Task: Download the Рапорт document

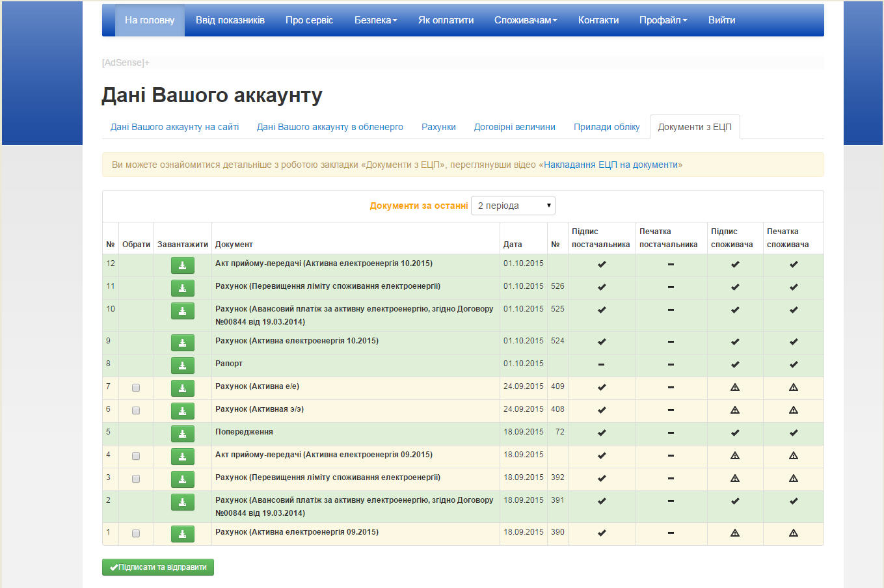Action: (x=183, y=366)
